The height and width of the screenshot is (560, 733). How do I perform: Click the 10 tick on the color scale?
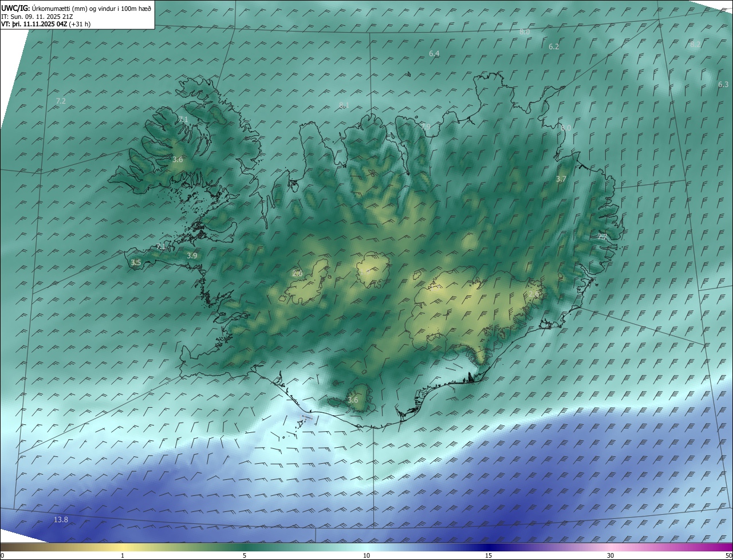pos(366,555)
